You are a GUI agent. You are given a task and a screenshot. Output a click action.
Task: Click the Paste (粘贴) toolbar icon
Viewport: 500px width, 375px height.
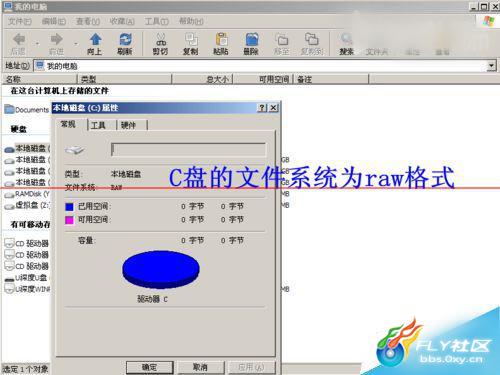coord(221,40)
